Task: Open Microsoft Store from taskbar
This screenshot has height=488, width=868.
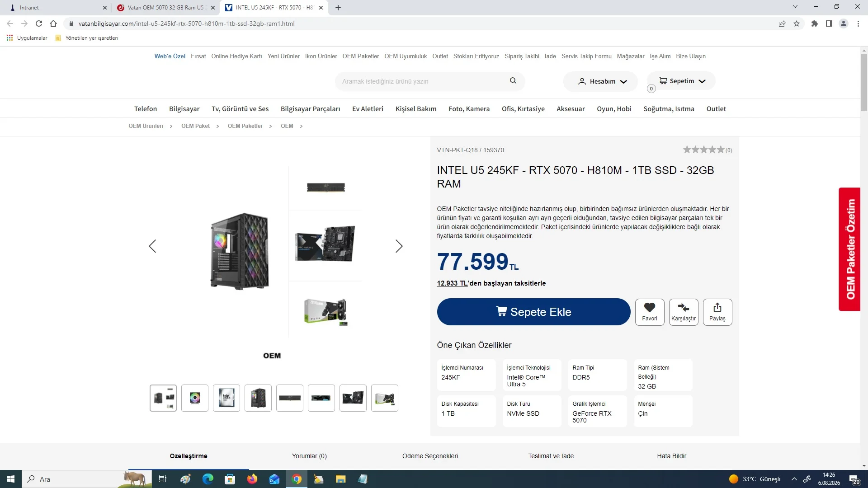Action: [x=230, y=479]
